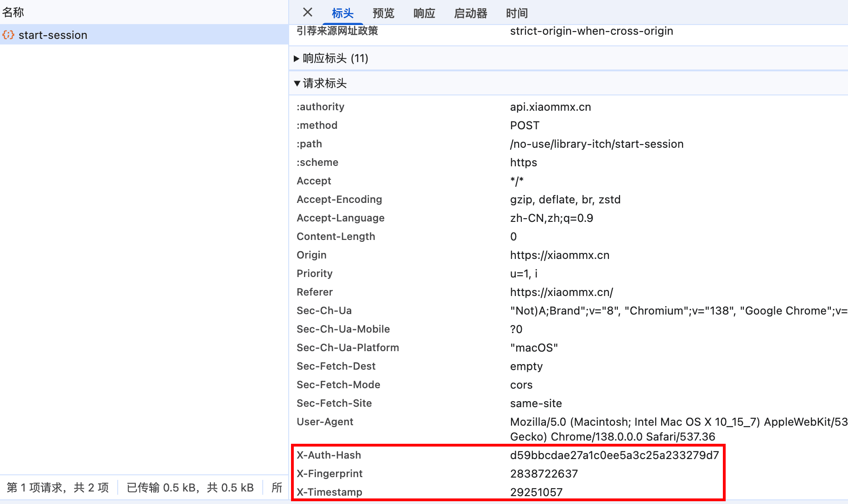Open the 时间 tab

[517, 13]
